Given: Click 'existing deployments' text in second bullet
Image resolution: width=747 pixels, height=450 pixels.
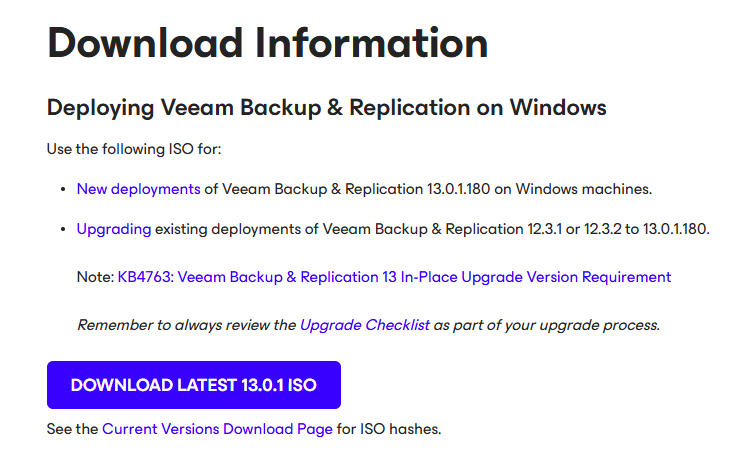Looking at the screenshot, I should click(223, 229).
